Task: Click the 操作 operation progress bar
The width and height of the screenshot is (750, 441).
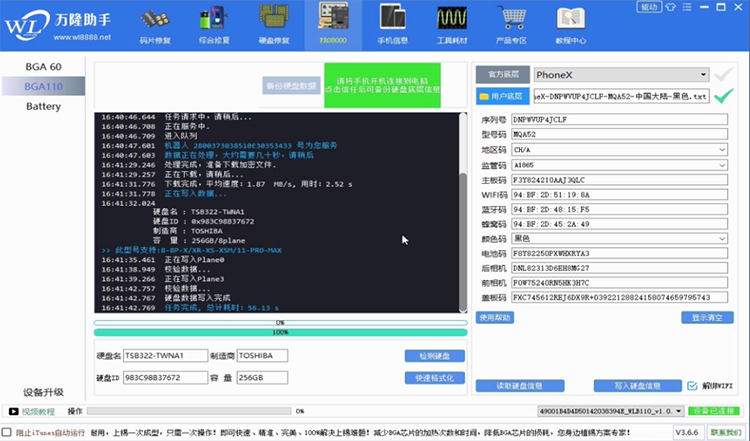Action: pyautogui.click(x=189, y=411)
